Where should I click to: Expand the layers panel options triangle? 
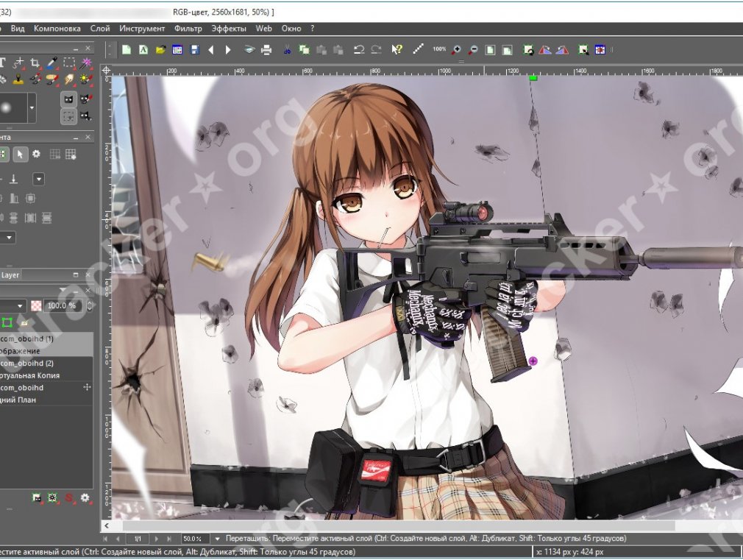[x=62, y=290]
